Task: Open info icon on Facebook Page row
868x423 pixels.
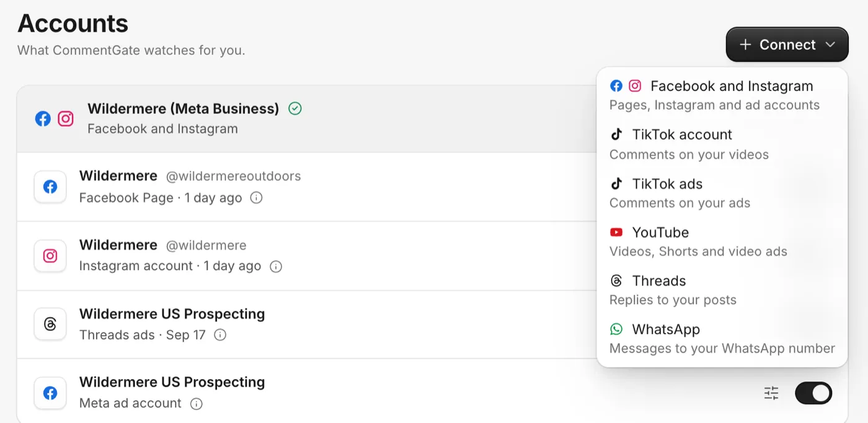Action: tap(256, 198)
